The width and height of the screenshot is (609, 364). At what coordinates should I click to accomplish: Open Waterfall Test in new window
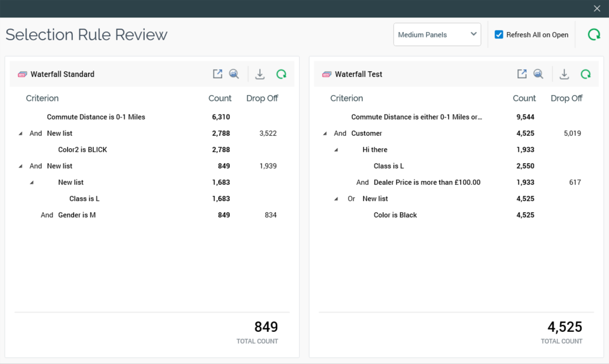coord(522,74)
